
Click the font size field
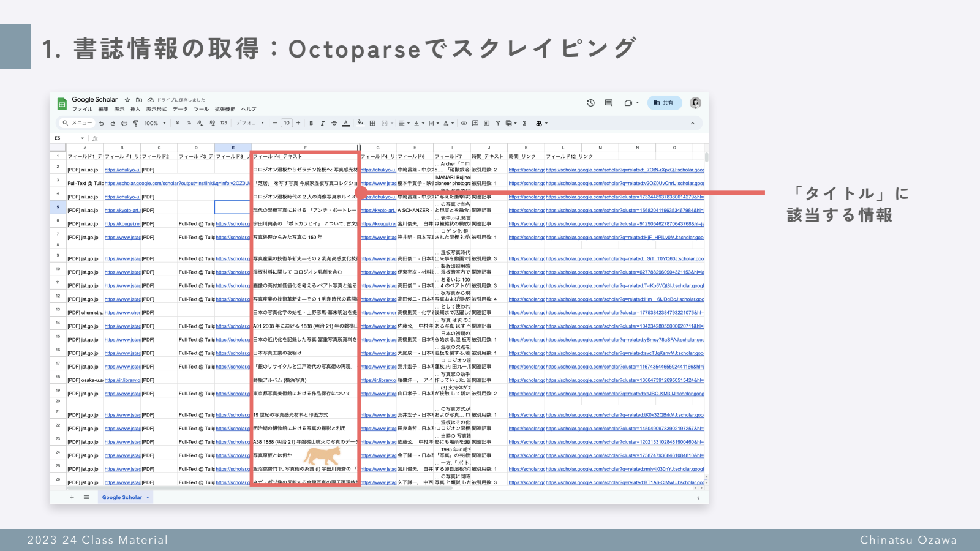tap(287, 123)
